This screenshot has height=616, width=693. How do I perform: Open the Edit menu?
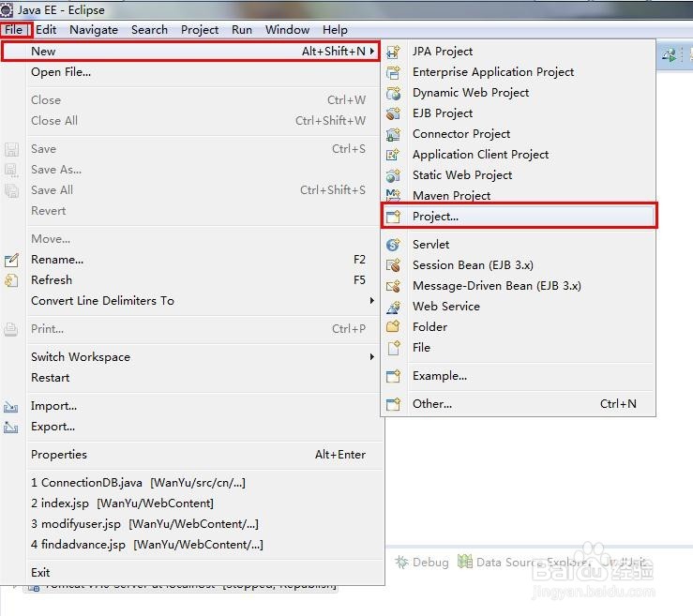click(46, 30)
